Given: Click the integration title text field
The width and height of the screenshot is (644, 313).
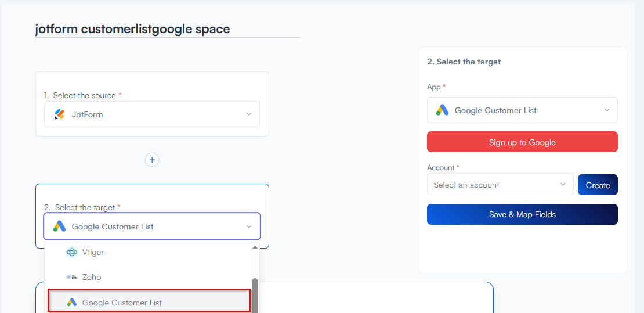Looking at the screenshot, I should 167,29.
